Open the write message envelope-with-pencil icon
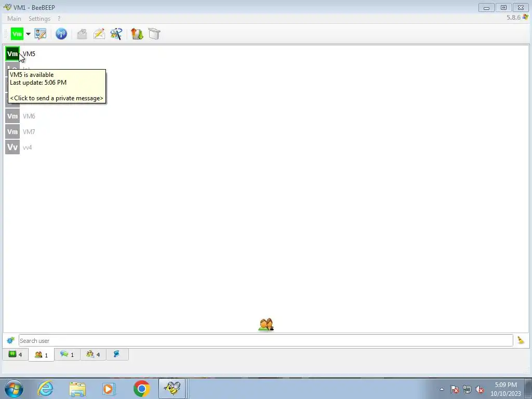Image resolution: width=532 pixels, height=399 pixels. pos(99,34)
